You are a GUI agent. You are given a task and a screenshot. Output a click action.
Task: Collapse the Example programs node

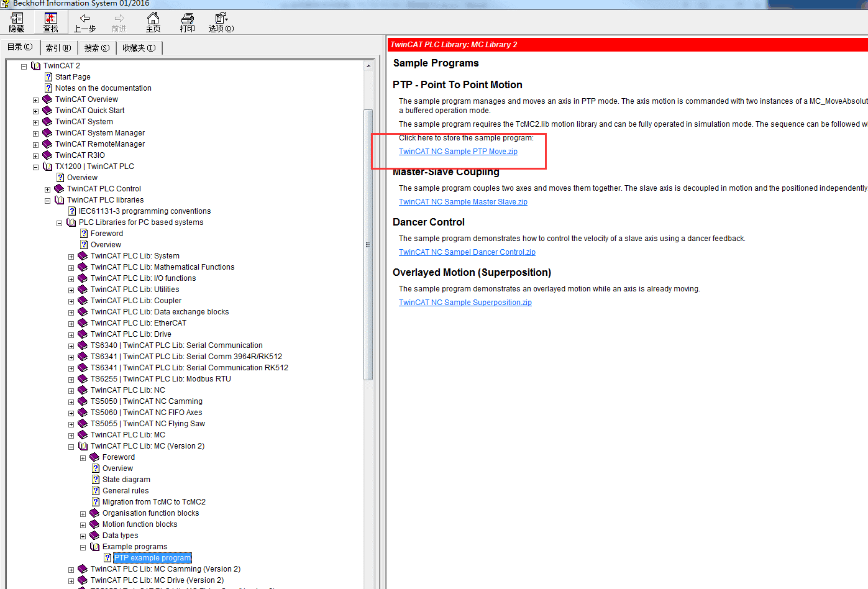(x=83, y=547)
